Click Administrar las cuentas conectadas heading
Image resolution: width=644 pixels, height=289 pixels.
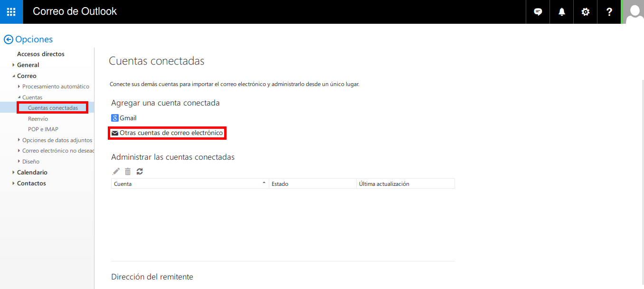(173, 157)
